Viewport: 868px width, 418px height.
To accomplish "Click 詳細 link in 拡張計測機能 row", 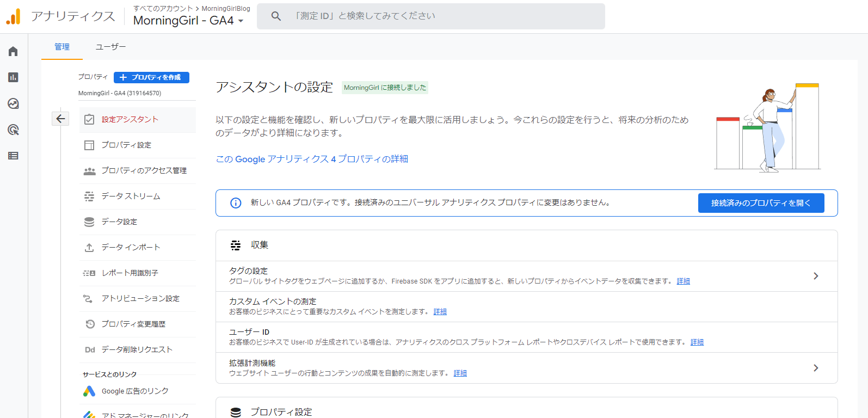I will coord(460,373).
